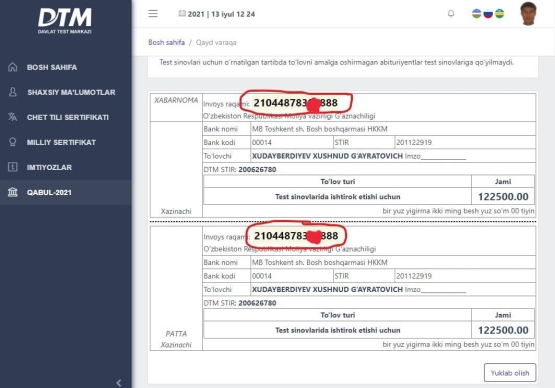Collapse the sidebar with the chevron arrow
Viewport: 555px width, 388px height.
[119, 383]
